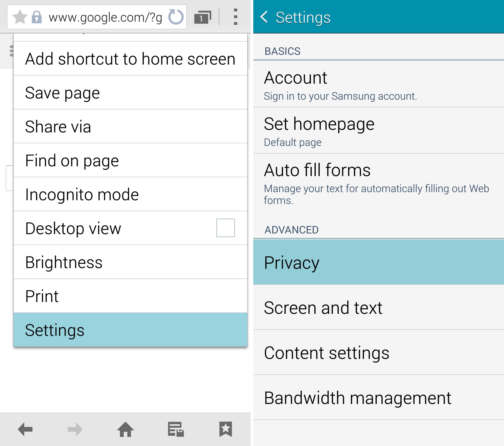Tap the home icon in bottom bar
This screenshot has height=446, width=504.
(x=125, y=430)
